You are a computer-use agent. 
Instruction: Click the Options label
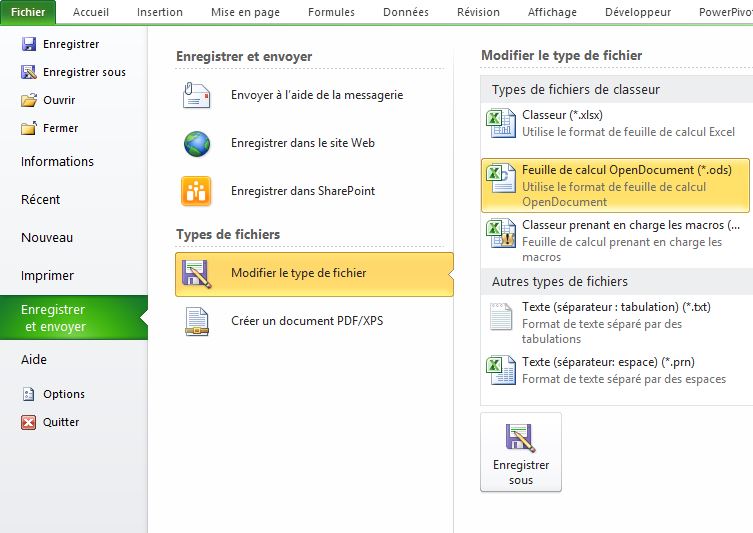(64, 394)
